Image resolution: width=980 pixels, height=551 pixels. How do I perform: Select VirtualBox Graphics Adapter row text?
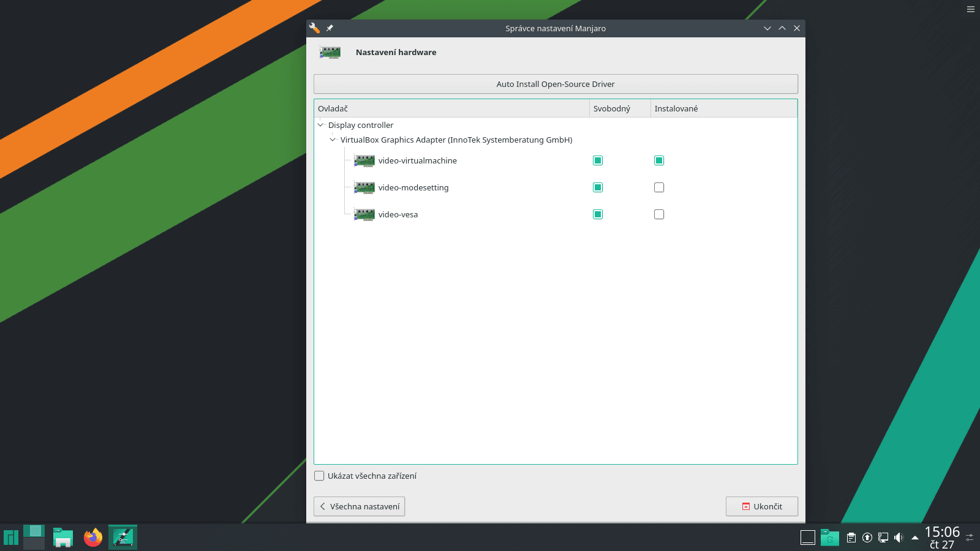coord(456,140)
